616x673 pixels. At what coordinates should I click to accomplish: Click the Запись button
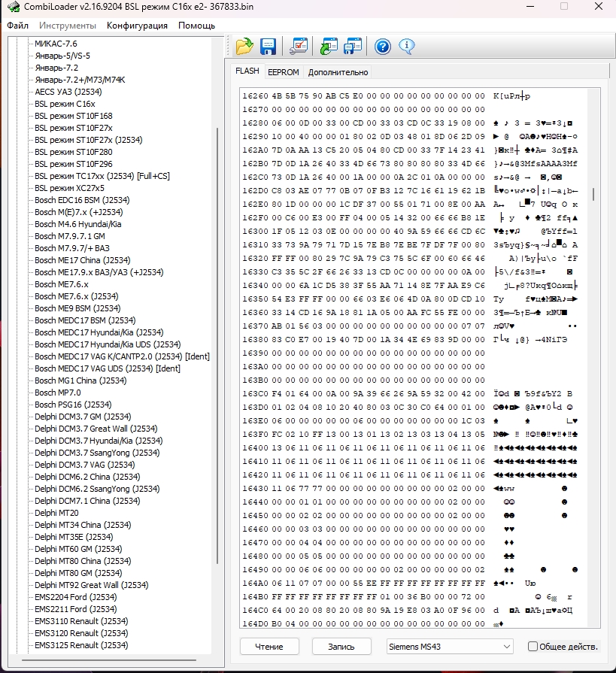click(341, 647)
